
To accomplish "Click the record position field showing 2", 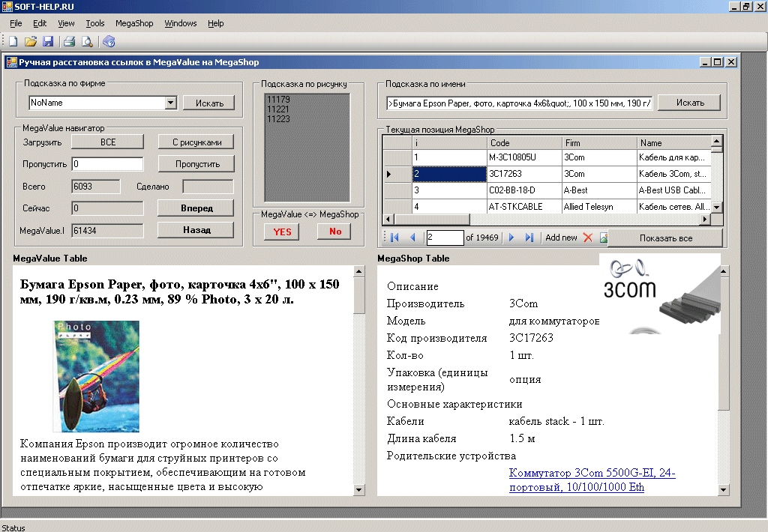I will click(445, 238).
